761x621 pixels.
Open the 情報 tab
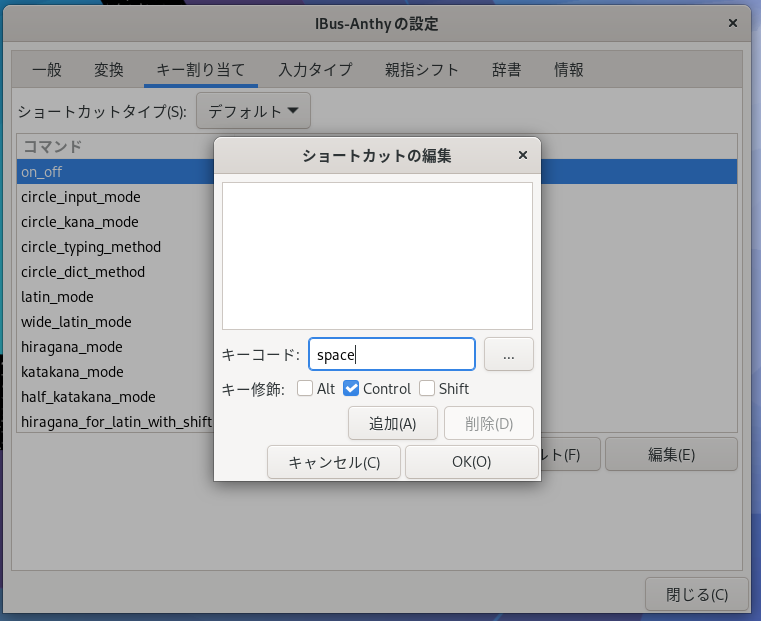coord(568,70)
